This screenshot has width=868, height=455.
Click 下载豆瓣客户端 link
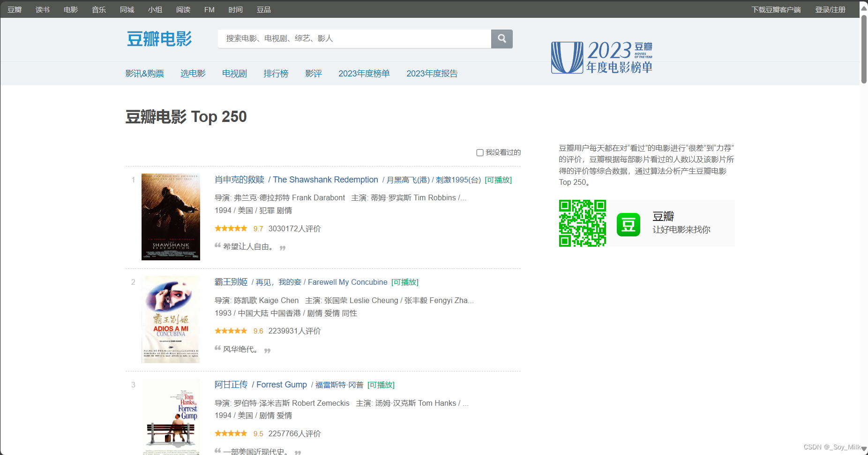point(776,9)
